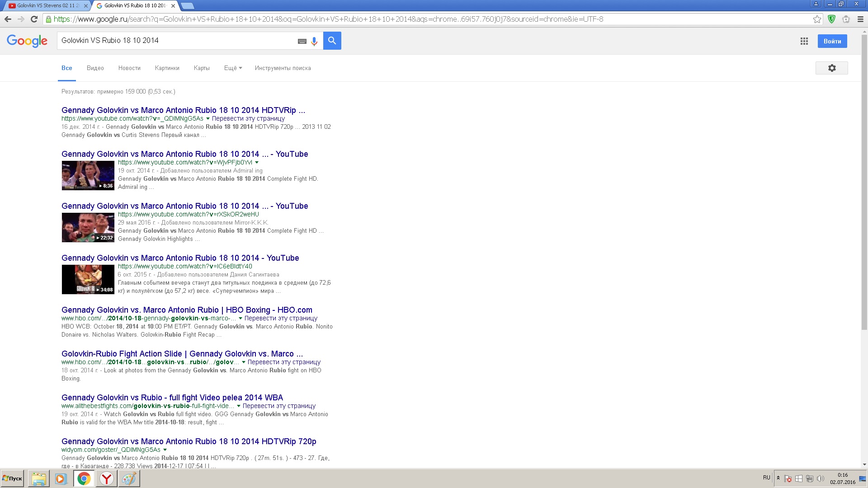This screenshot has width=868, height=488.
Task: Reload the page with the refresh icon
Action: (x=34, y=19)
